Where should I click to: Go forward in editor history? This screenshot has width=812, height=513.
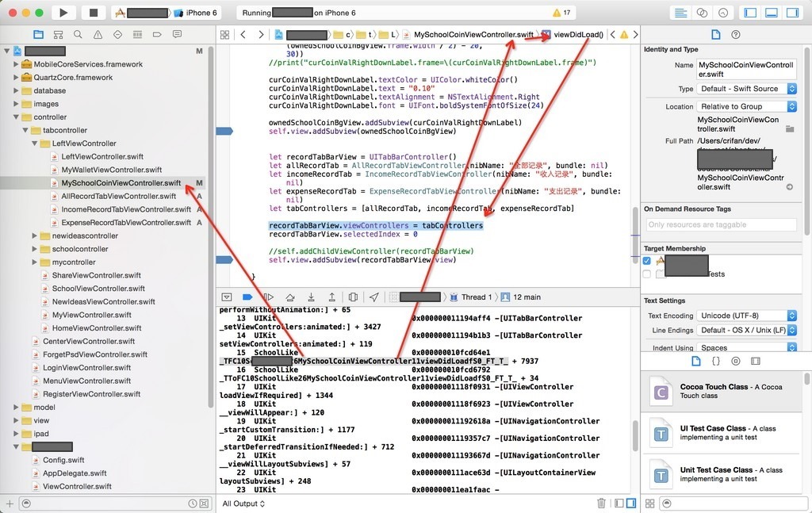[x=261, y=35]
